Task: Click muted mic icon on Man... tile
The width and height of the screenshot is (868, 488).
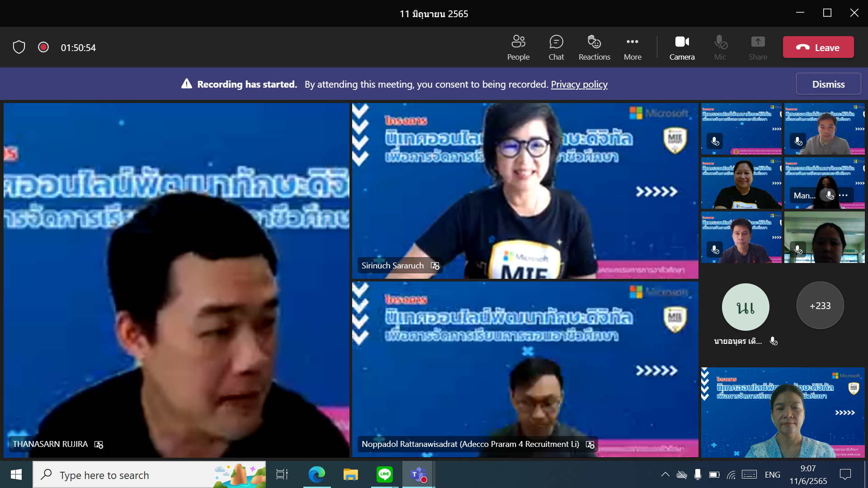Action: pos(830,195)
